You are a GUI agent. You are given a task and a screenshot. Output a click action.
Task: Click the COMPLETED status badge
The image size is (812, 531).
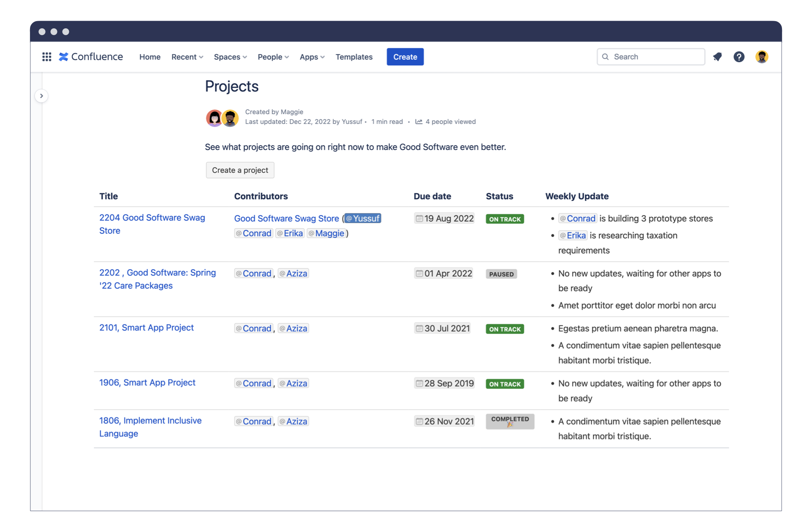pos(510,422)
